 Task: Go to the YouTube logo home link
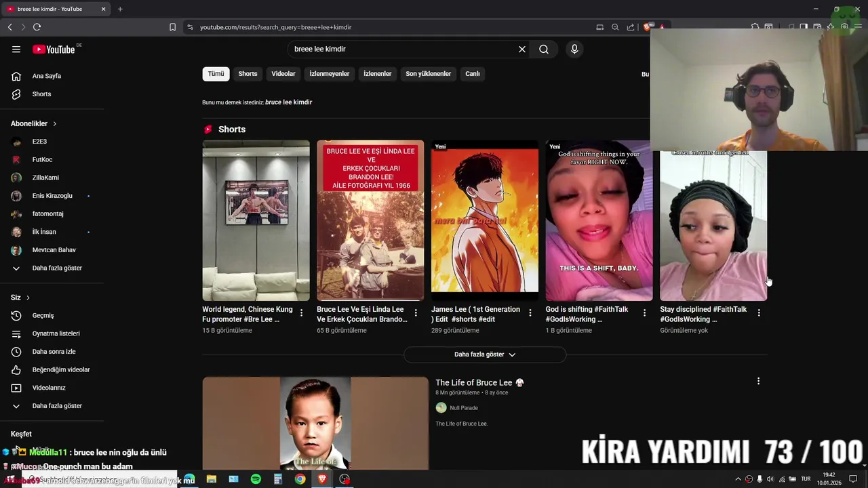tap(54, 49)
